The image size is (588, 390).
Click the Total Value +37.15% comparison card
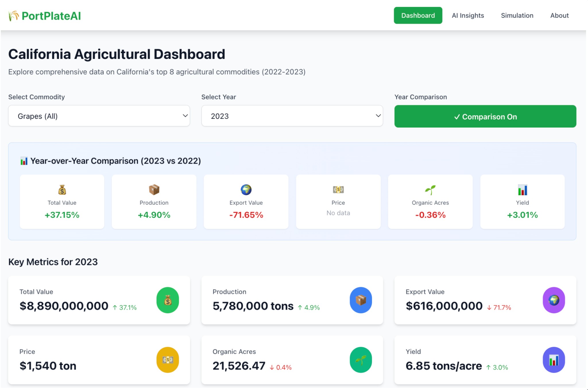click(62, 202)
